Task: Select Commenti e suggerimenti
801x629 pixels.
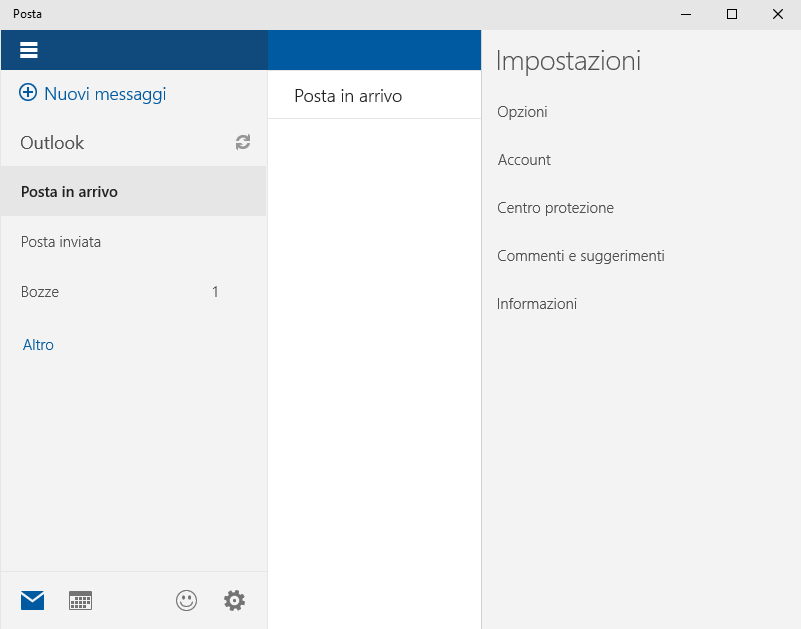Action: pos(580,256)
